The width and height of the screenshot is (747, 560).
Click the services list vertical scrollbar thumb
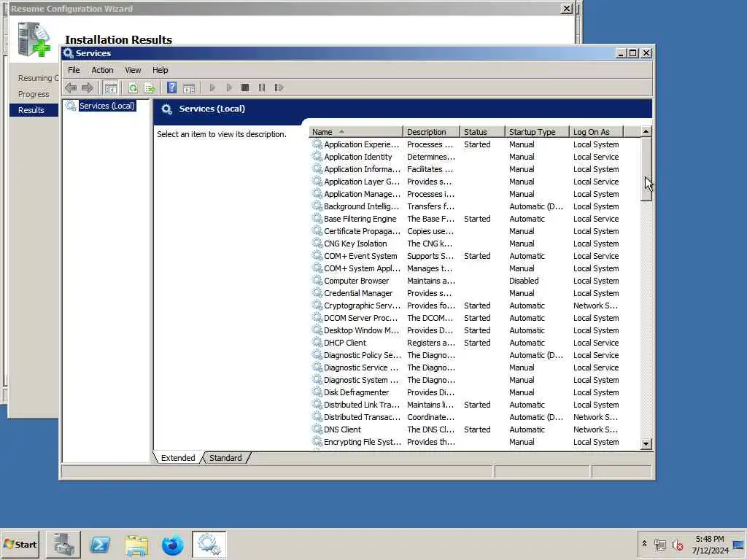pos(646,169)
